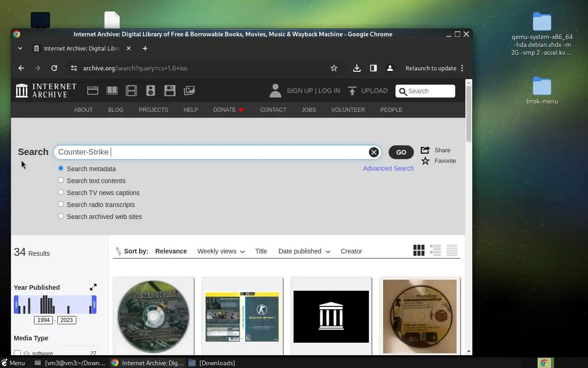Viewport: 588px width, 368px height.
Task: Select Search TV news captions radio
Action: 61,192
